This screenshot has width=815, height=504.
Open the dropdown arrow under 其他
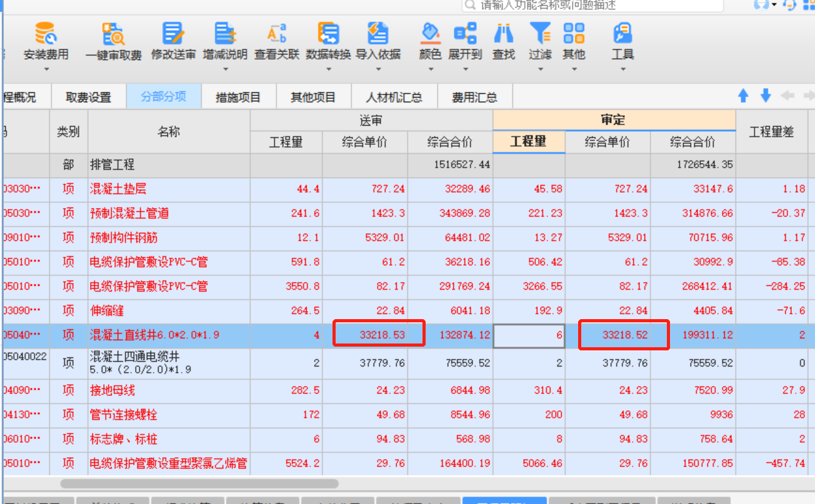[x=574, y=69]
